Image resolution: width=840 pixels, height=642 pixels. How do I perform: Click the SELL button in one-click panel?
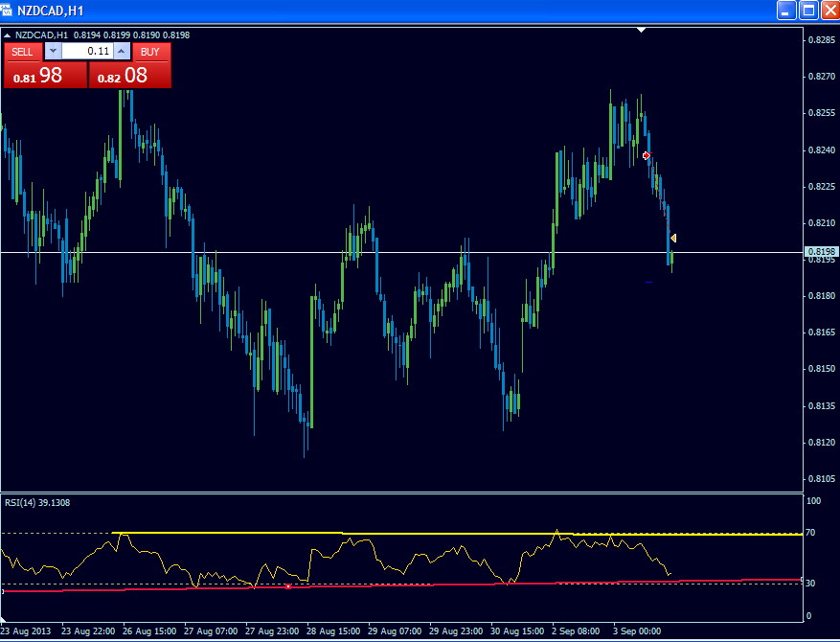(22, 52)
